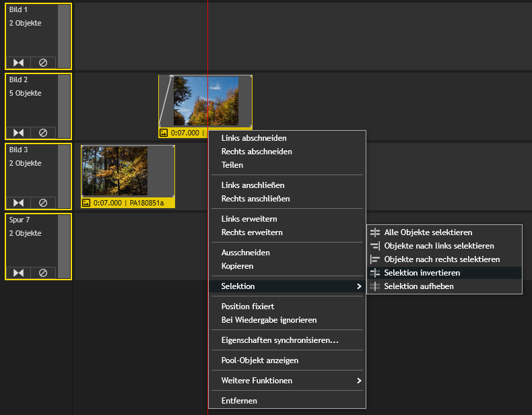
Task: Click 'Entfernen' to remove the object
Action: click(239, 401)
